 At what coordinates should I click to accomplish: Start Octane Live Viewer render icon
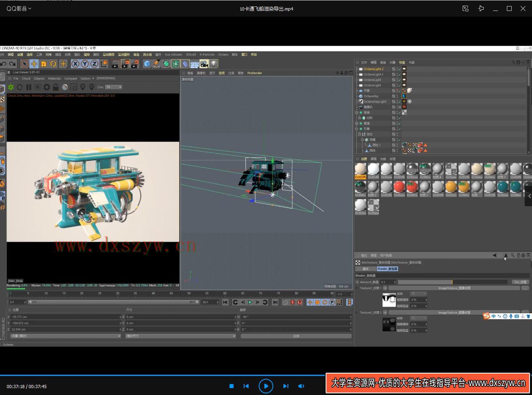coord(11,87)
